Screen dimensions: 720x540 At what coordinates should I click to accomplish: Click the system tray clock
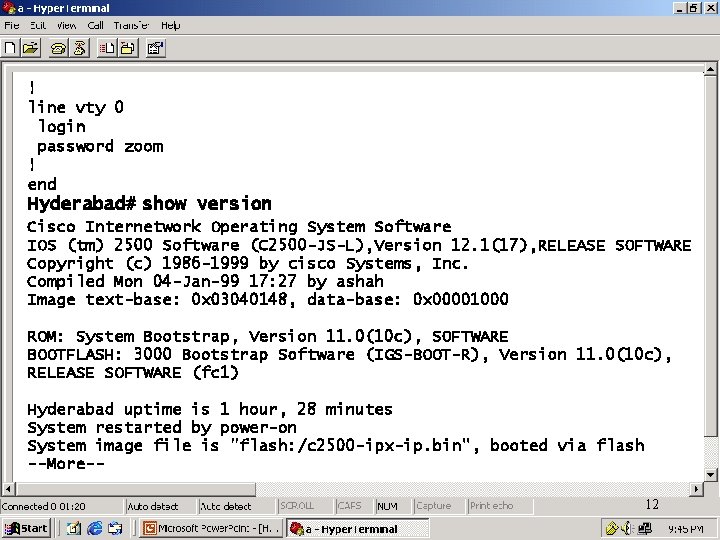(x=686, y=529)
